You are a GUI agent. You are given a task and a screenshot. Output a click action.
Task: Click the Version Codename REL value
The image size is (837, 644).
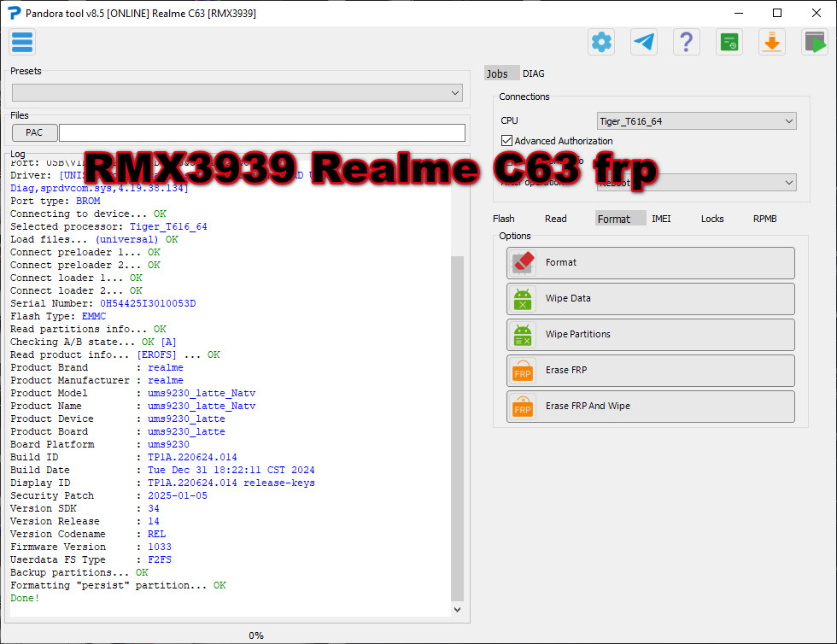(x=156, y=534)
